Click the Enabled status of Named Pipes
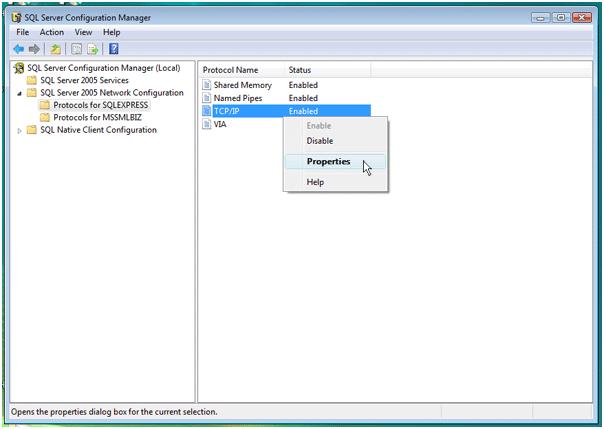604x429 pixels. coord(303,98)
